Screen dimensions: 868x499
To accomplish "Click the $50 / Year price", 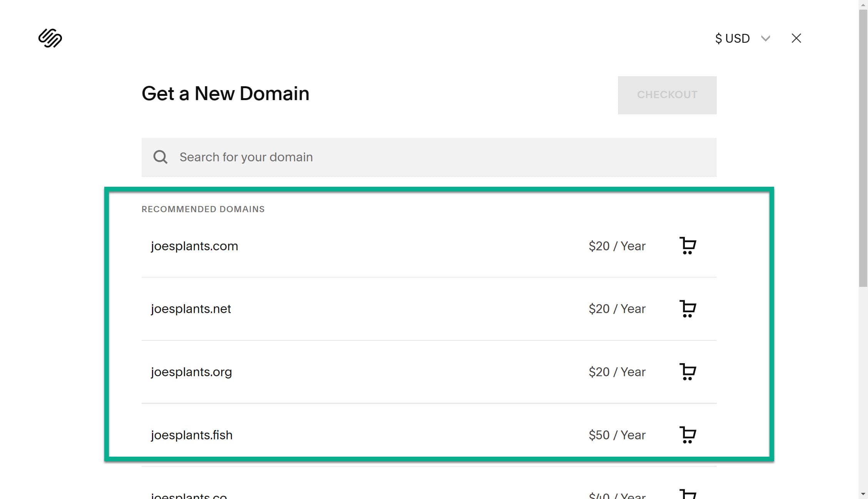I will (x=617, y=435).
